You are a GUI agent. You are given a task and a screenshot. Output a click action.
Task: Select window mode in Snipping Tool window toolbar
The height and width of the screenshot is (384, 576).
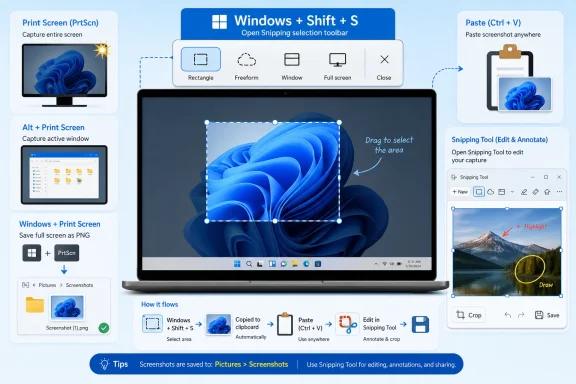(x=501, y=192)
